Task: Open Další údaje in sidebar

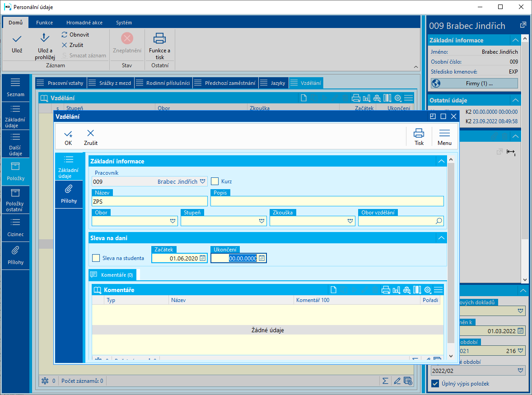Action: click(x=15, y=144)
